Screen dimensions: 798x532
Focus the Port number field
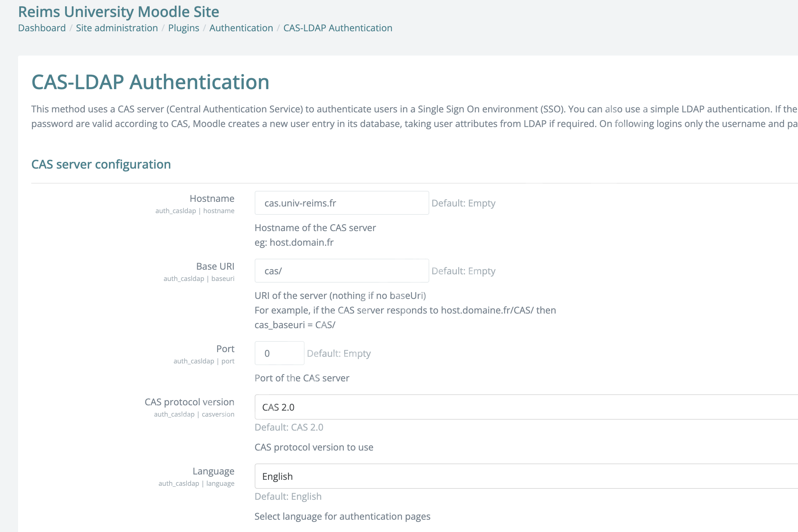[x=279, y=353]
